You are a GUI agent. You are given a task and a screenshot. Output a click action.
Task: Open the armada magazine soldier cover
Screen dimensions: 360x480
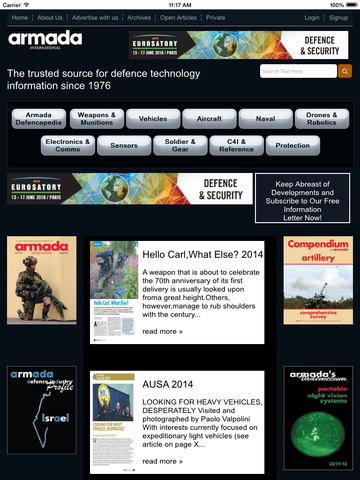[x=42, y=280]
